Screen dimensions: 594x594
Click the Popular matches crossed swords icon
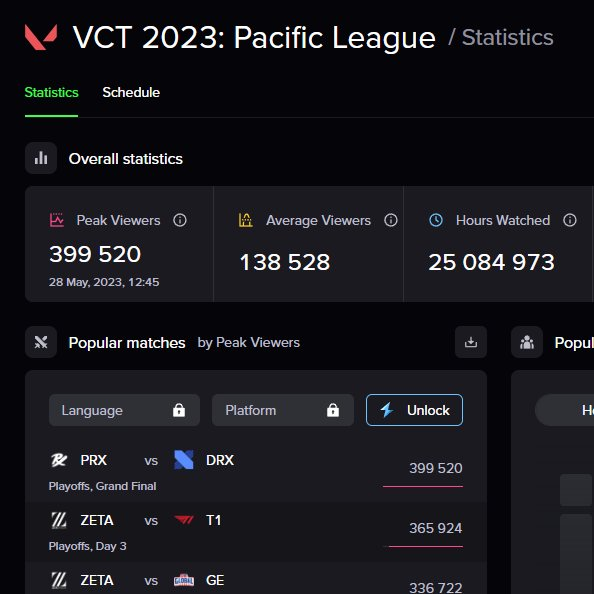pos(41,342)
